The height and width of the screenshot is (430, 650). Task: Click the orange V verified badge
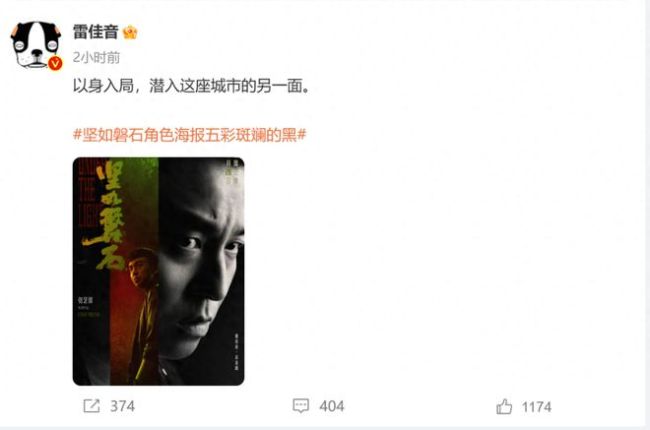(55, 63)
